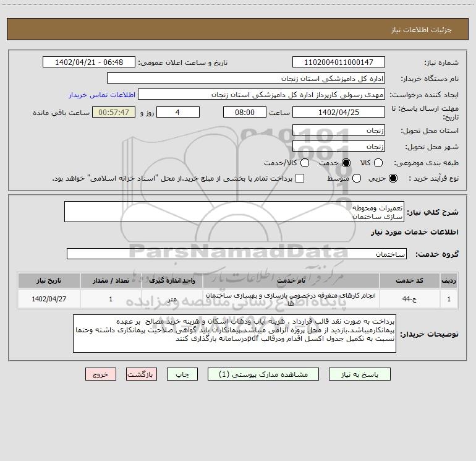Click the announcement date field 1402/04/21 - 06:48
476x461 pixels.
89,62
